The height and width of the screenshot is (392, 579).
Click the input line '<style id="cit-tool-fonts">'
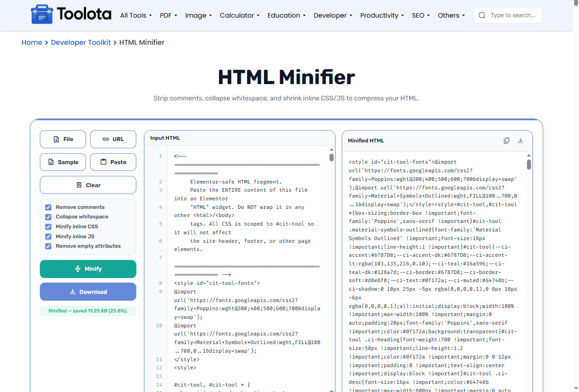[217, 283]
